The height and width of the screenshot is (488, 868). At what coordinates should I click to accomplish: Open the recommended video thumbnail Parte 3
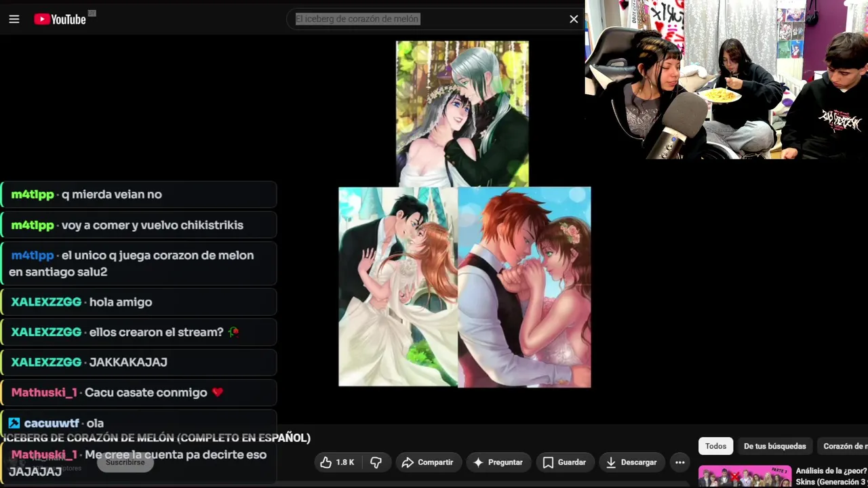[745, 476]
